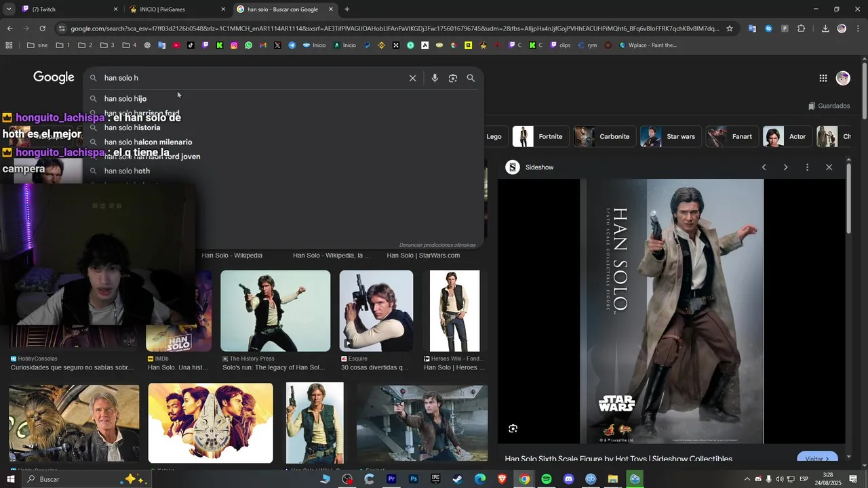868x488 pixels.
Task: Open the tab search dropdown arrow
Action: tap(9, 9)
